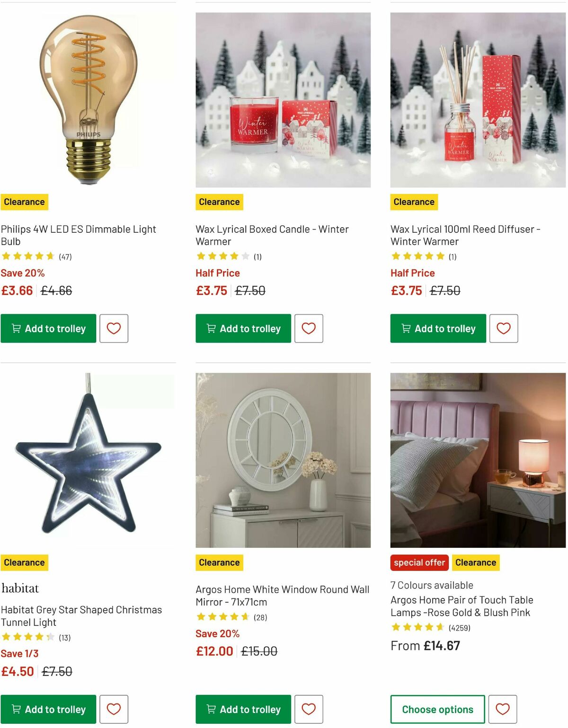Screen dimensions: 568x728
Task: Favourite the Wax Lyrical Boxed Candle
Action: pos(309,328)
